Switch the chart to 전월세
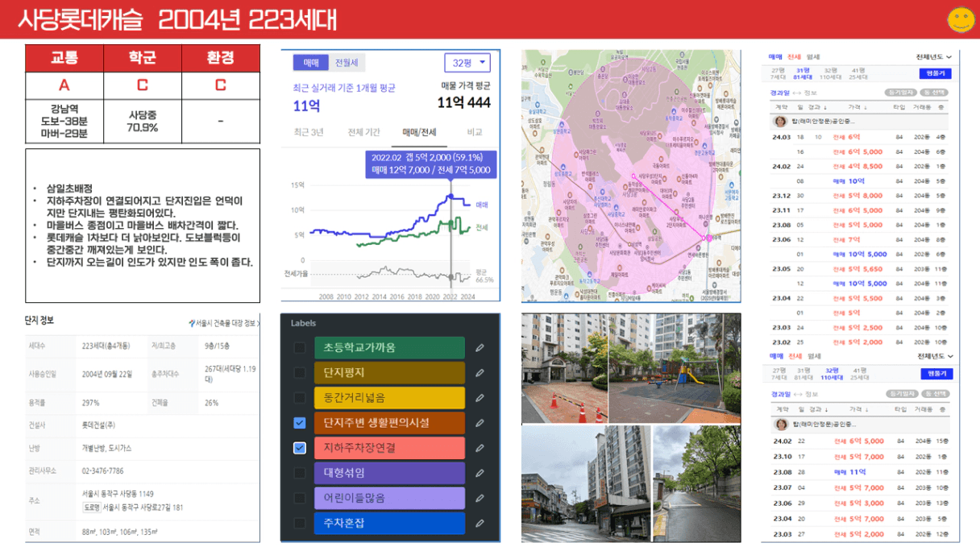The image size is (980, 551). point(347,63)
